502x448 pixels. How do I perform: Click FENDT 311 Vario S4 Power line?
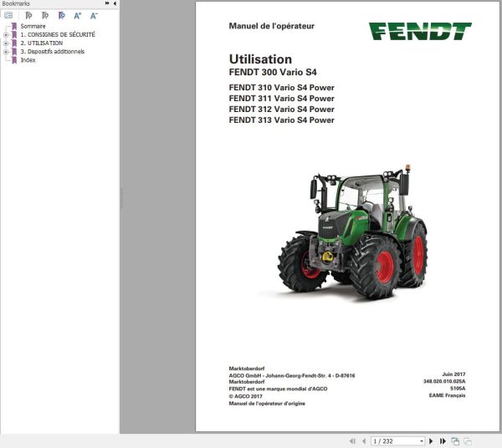pyautogui.click(x=281, y=99)
